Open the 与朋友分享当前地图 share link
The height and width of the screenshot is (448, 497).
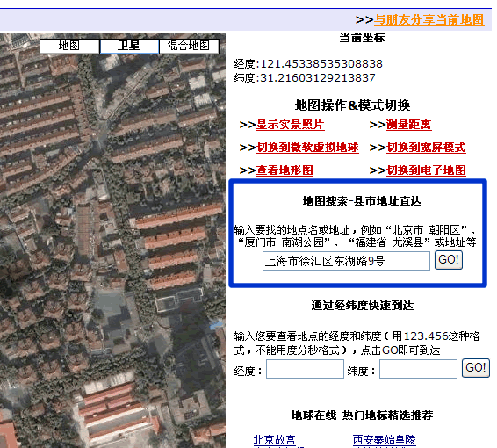click(x=429, y=19)
